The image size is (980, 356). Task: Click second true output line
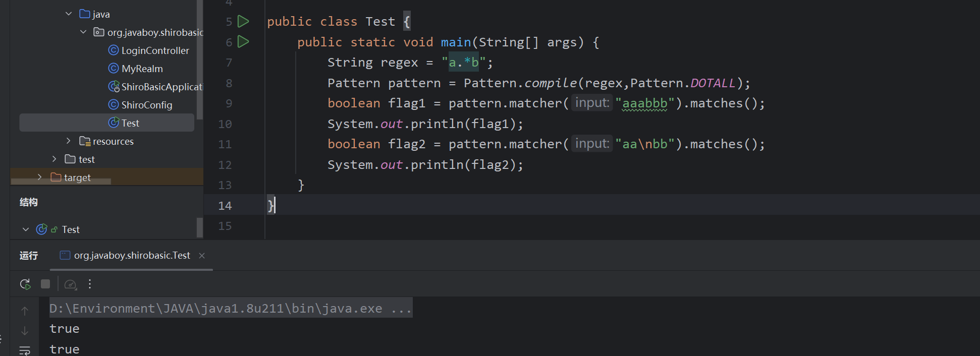65,349
